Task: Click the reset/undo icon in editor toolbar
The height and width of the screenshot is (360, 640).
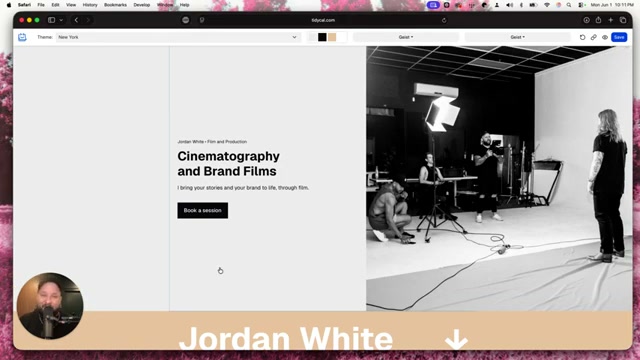Action: [x=582, y=37]
